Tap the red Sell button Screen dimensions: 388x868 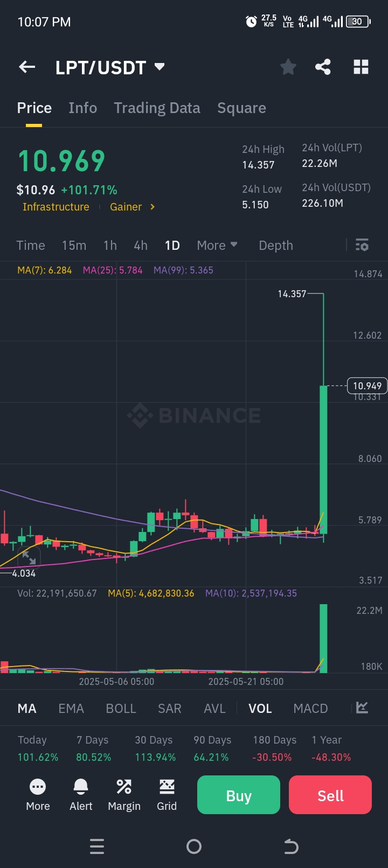pos(330,795)
